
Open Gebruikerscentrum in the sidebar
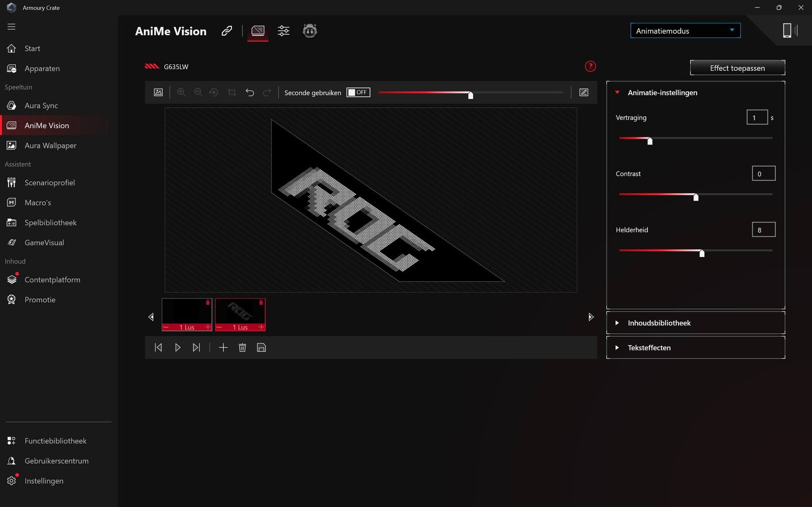point(56,461)
